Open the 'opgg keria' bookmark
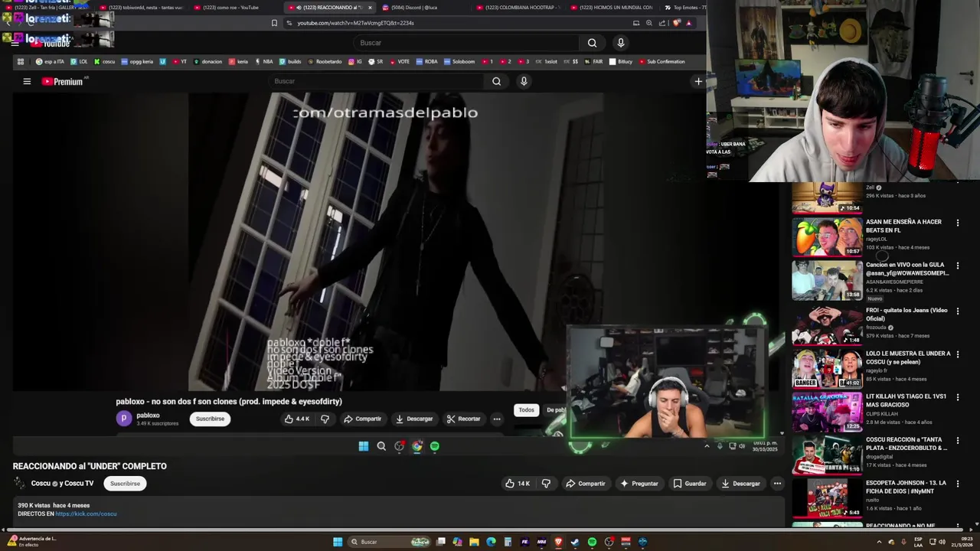Viewport: 980px width, 551px height. (138, 61)
